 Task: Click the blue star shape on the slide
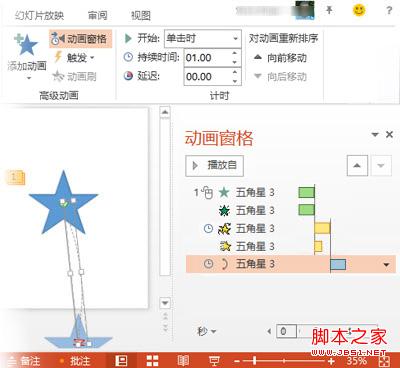coord(63,204)
